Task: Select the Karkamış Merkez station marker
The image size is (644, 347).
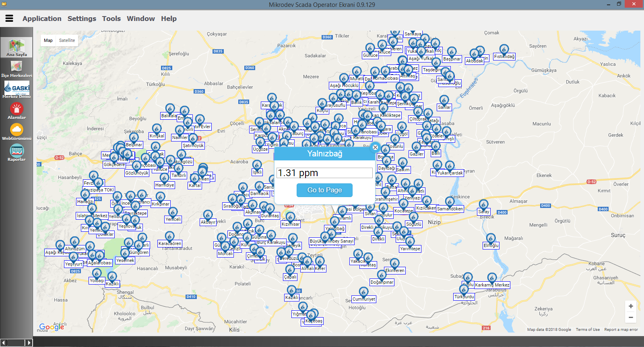Action: coord(492,278)
